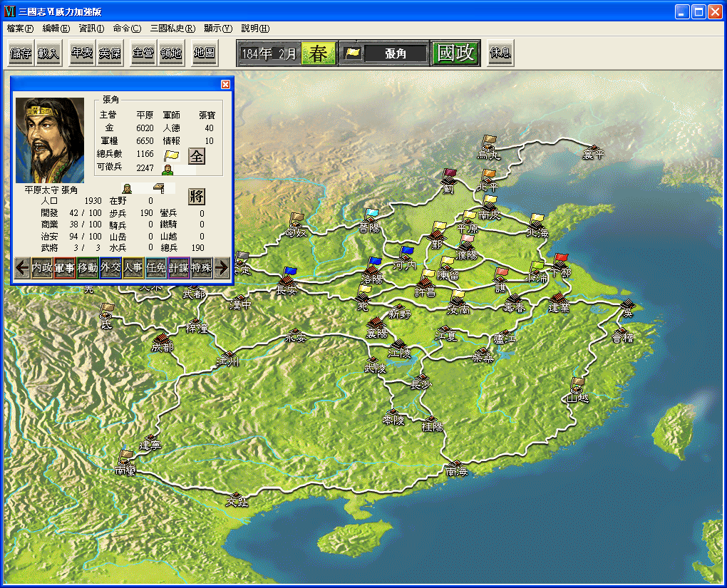The image size is (727, 588).
Task: Select the 計謀 strategy command tab
Action: point(179,267)
